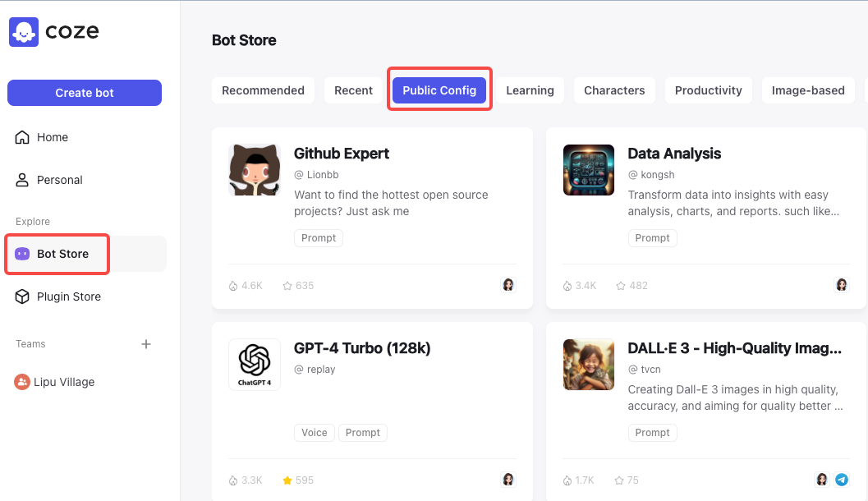Star the Data Analysis bot (482)
Image resolution: width=868 pixels, height=501 pixels.
pyautogui.click(x=621, y=286)
